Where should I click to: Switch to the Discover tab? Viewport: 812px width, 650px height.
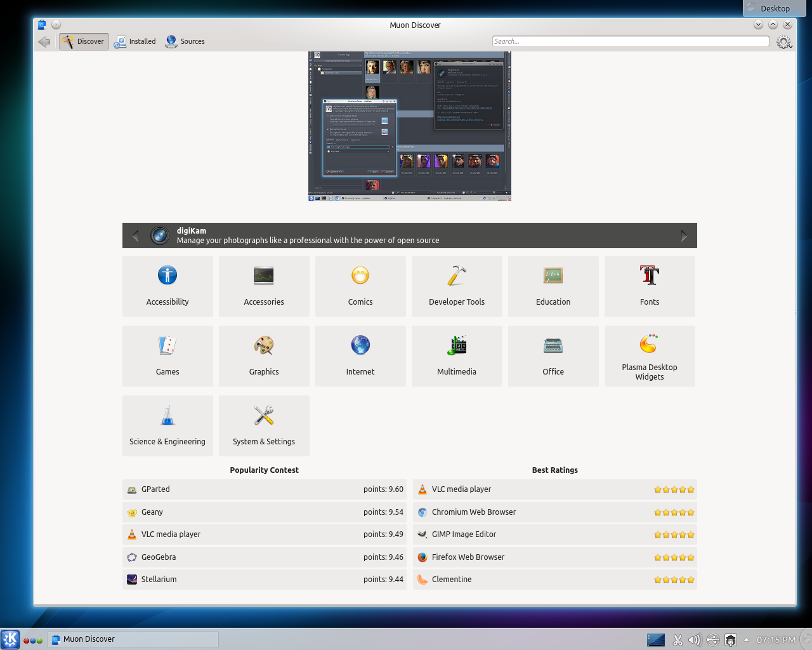(x=84, y=41)
